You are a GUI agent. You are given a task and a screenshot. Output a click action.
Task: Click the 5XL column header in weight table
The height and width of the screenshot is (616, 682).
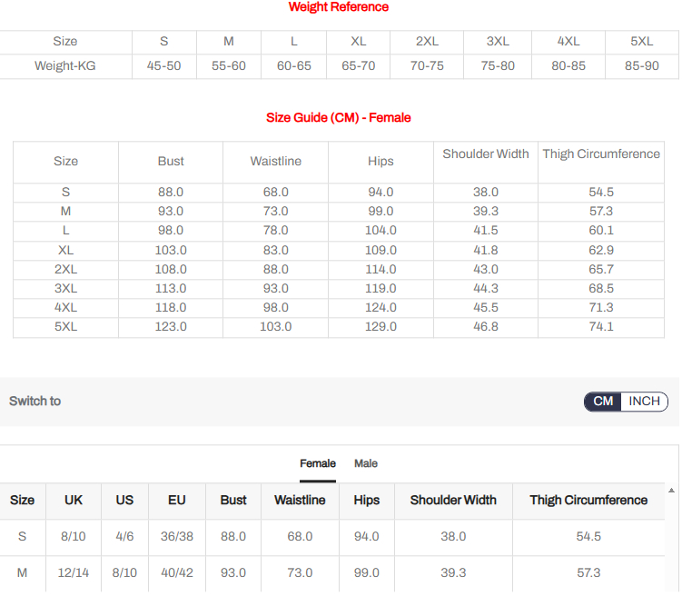click(x=641, y=42)
